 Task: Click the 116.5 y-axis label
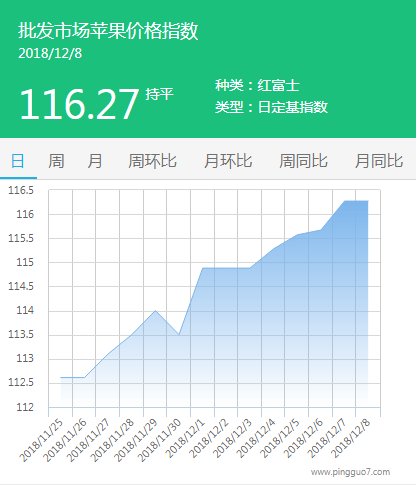21,190
